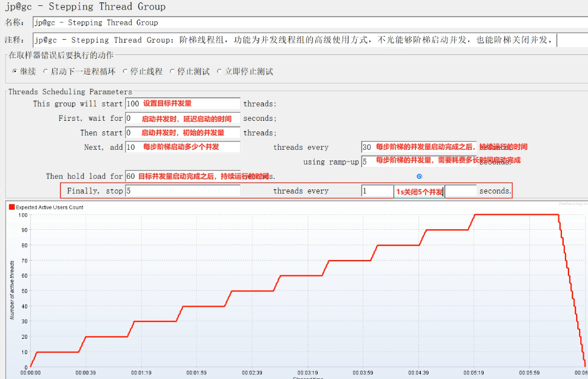
Task: Choose the 停止线程 radio button
Action: (126, 72)
